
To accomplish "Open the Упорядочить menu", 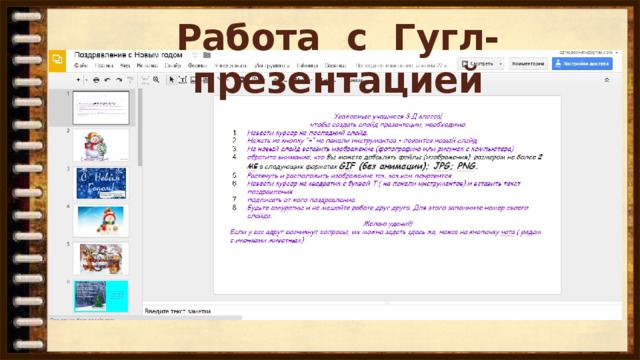I will point(231,65).
